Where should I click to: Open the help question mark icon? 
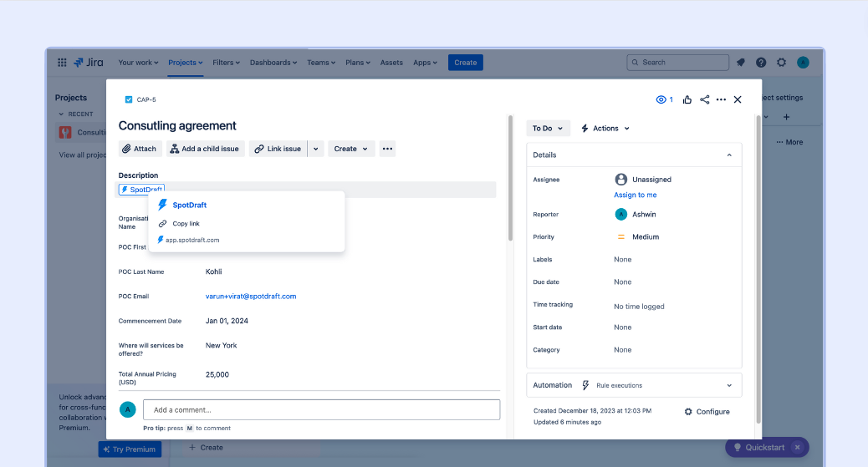[761, 63]
